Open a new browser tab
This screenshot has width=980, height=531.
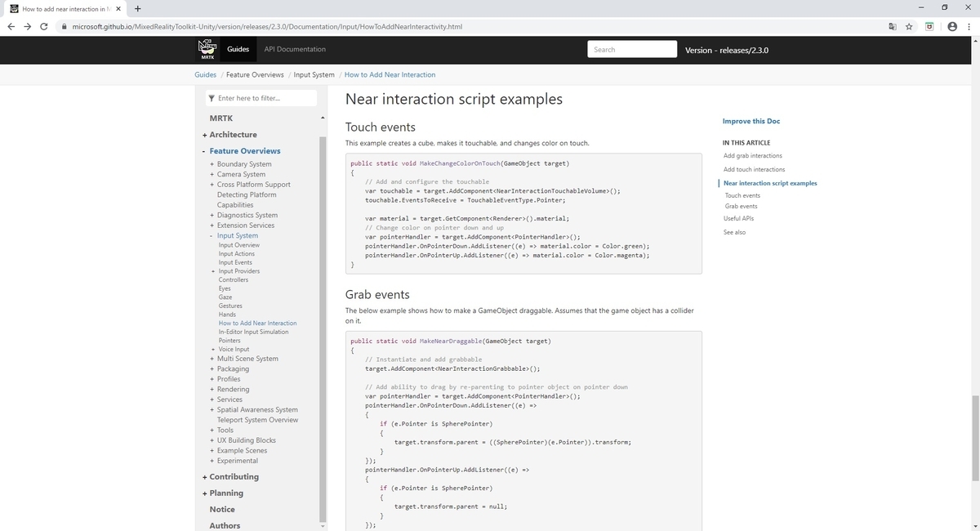(x=138, y=9)
